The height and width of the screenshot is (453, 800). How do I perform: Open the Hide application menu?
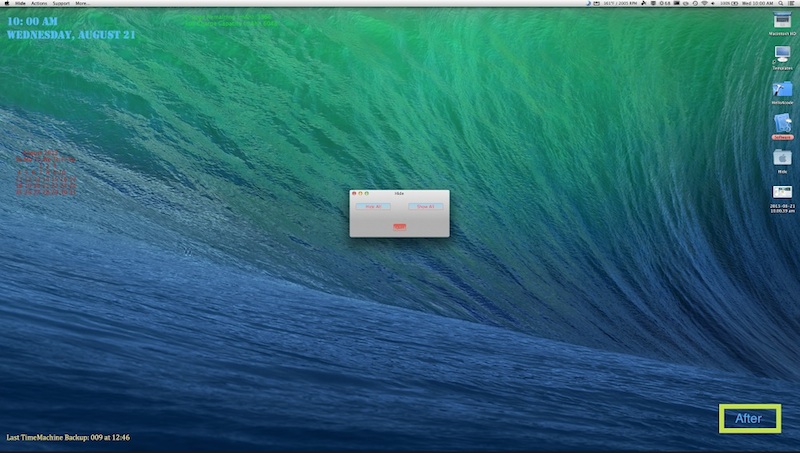pyautogui.click(x=20, y=4)
